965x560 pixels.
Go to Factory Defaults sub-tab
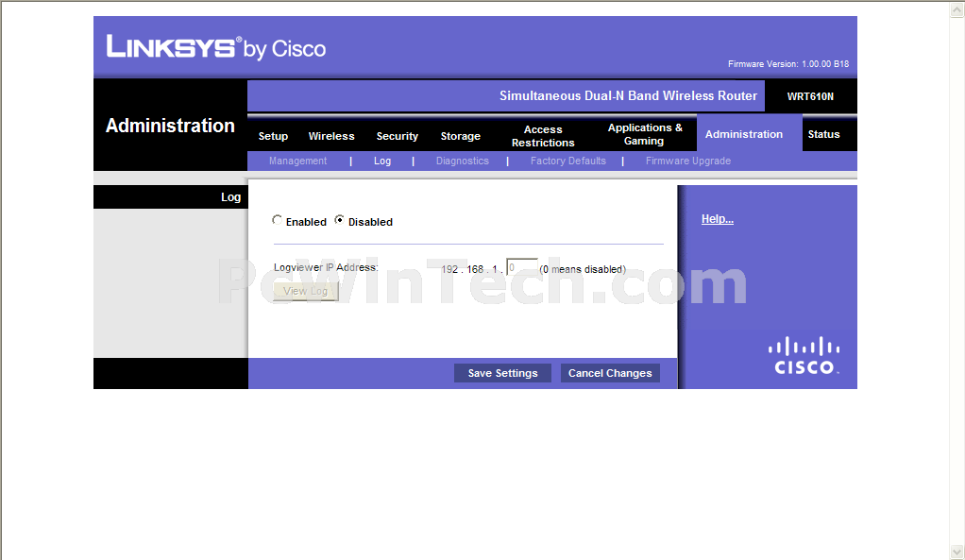tap(568, 161)
